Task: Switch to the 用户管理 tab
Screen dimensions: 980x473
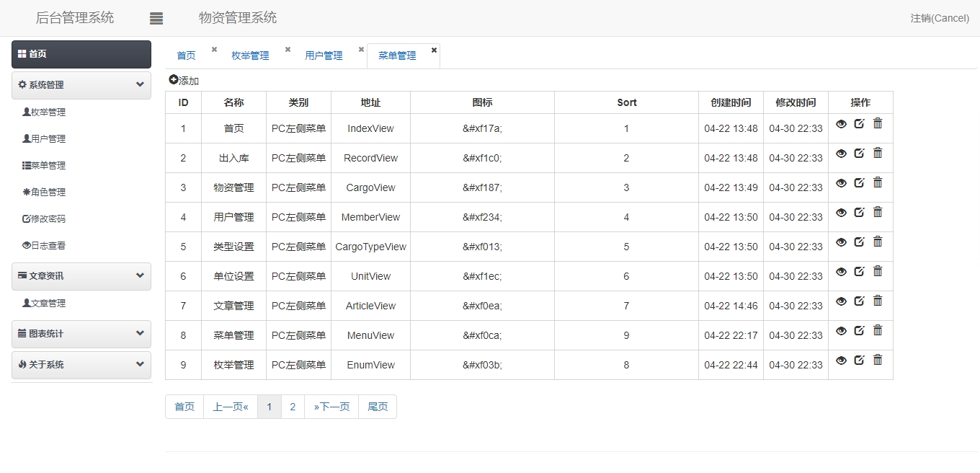Action: coord(324,56)
